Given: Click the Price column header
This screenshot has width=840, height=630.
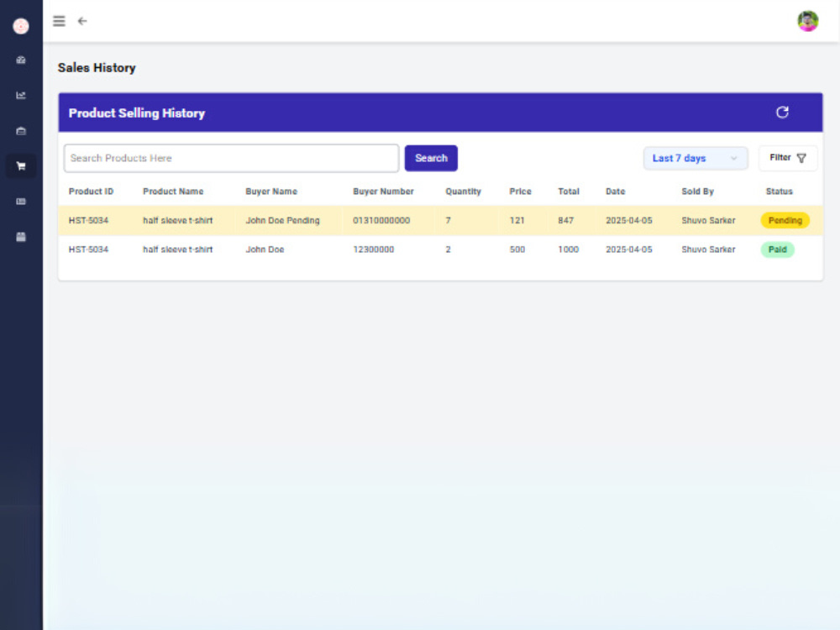Looking at the screenshot, I should (520, 192).
